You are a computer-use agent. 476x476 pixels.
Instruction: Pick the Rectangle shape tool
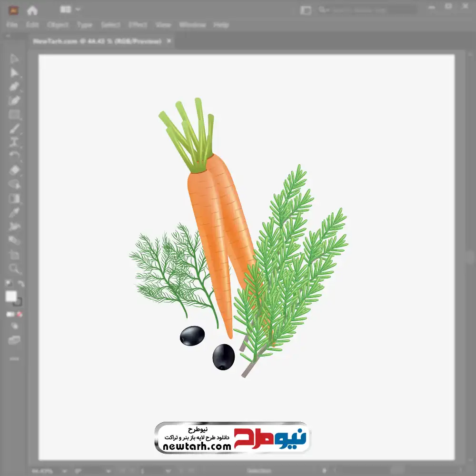[14, 114]
